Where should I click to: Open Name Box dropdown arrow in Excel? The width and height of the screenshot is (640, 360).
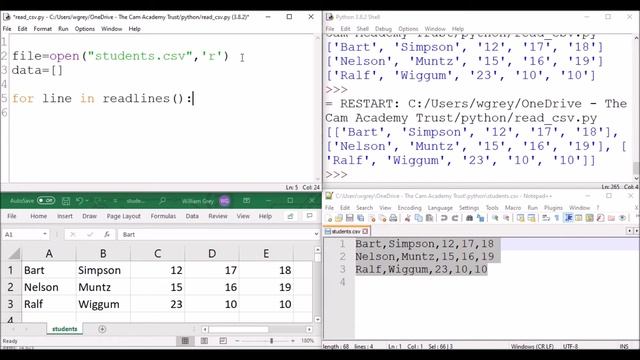pyautogui.click(x=44, y=234)
